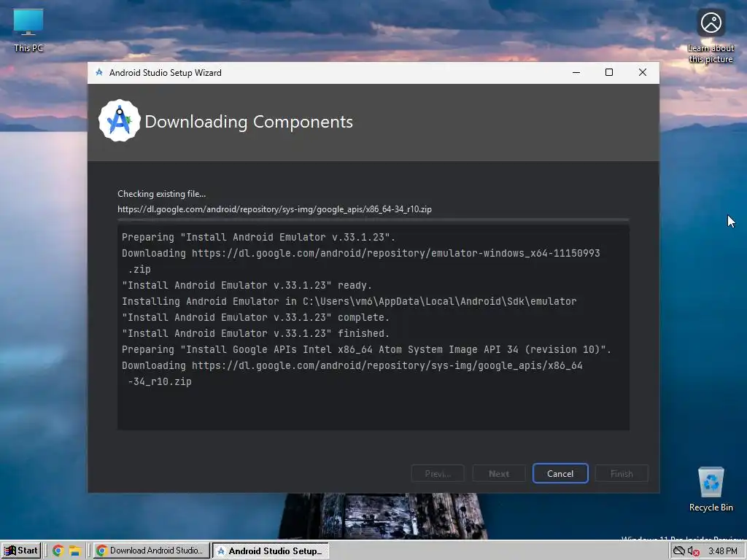Click 'Checking existing file...' status text

point(161,194)
